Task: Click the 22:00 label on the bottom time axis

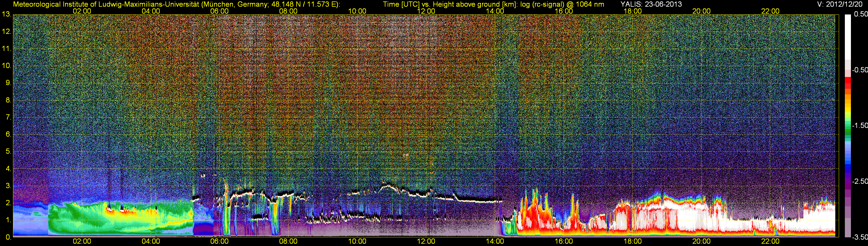Action: tap(770, 242)
